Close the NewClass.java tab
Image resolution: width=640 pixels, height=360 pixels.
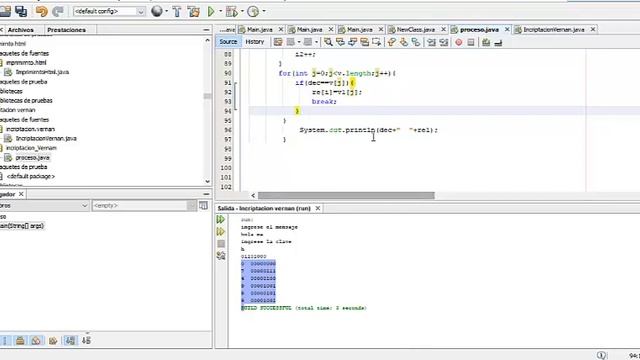pos(443,29)
